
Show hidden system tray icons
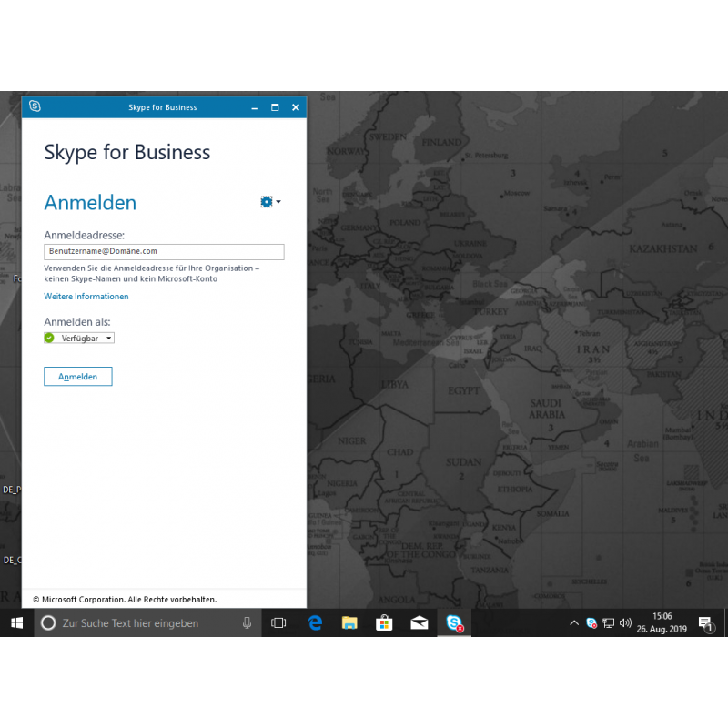573,623
